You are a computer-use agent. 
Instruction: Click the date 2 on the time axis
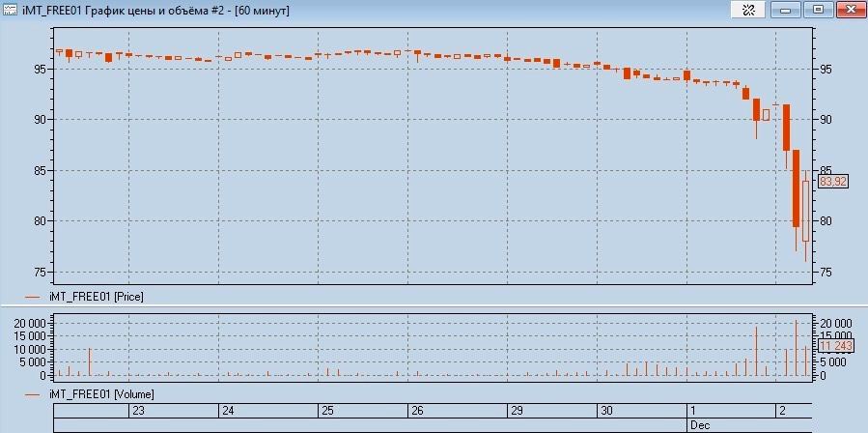click(783, 411)
